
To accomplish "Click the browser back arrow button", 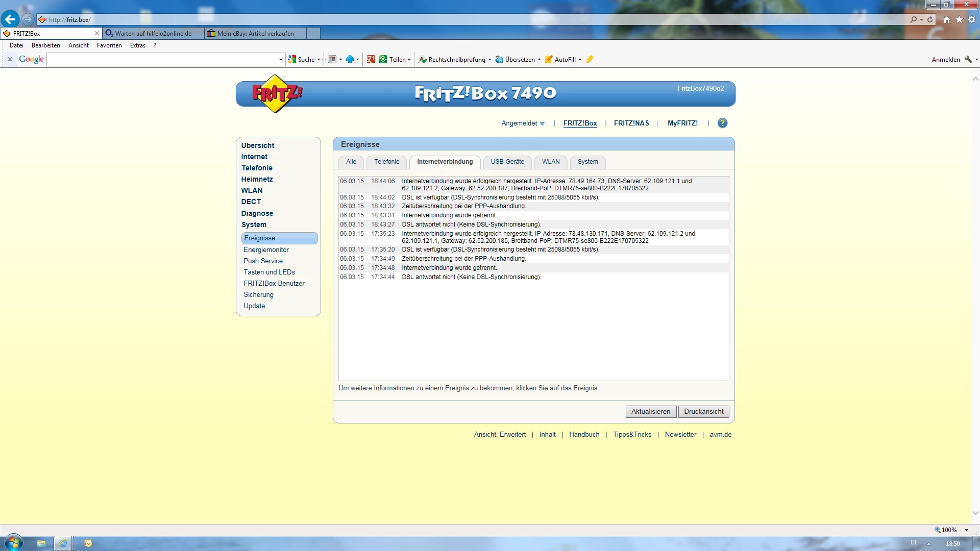I will 10,19.
